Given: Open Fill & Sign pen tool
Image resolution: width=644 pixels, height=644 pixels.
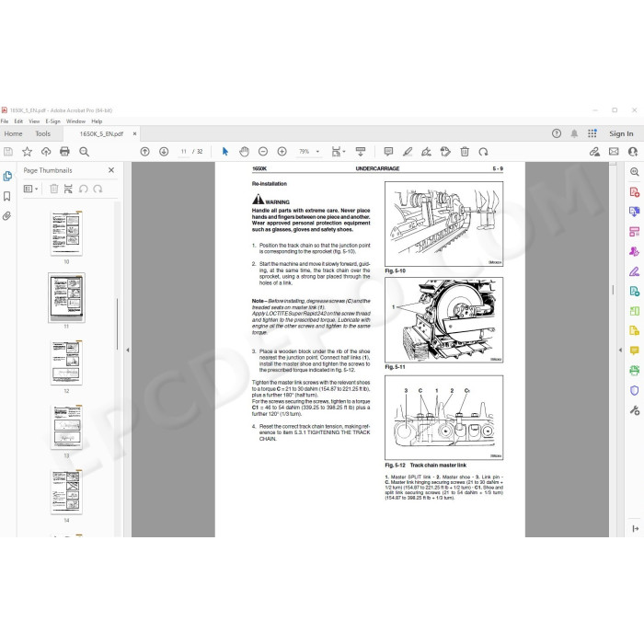Looking at the screenshot, I should pos(635,271).
